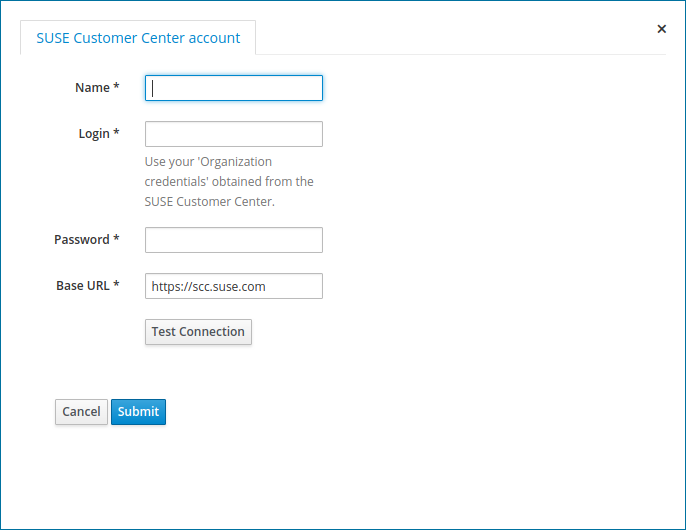Click the 'Organization credentials' help text

229,171
